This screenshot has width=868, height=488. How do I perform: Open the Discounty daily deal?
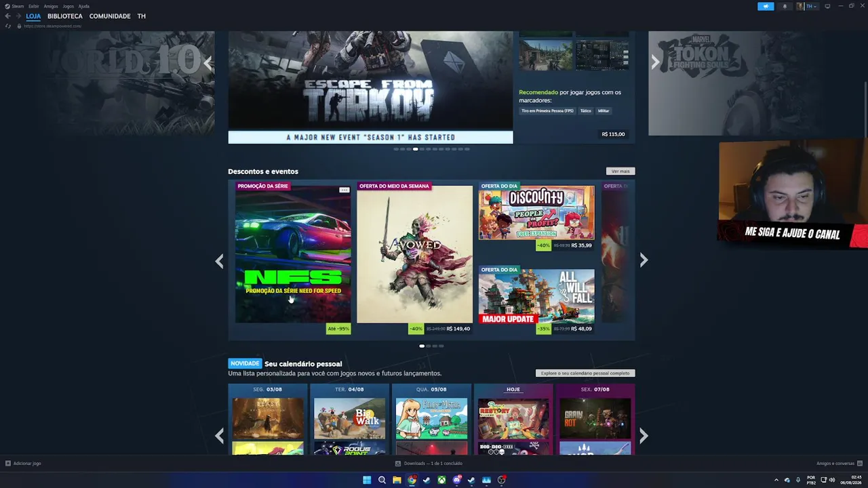pyautogui.click(x=536, y=212)
